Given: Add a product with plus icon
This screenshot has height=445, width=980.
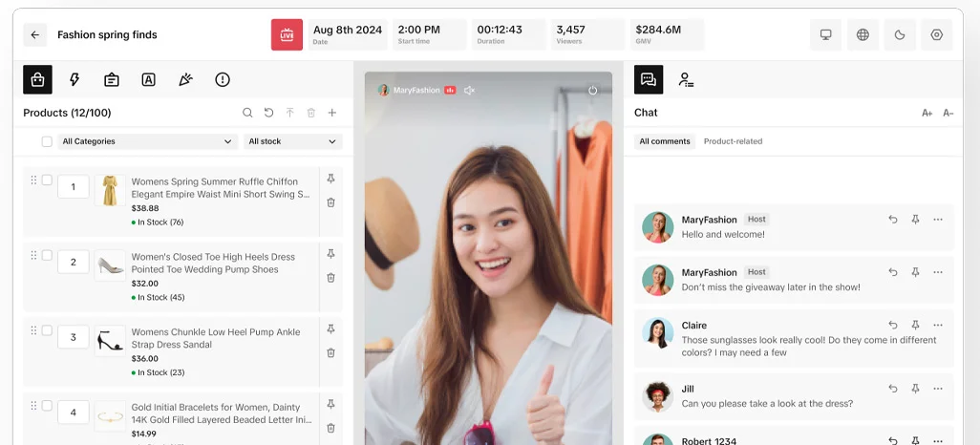Looking at the screenshot, I should coord(332,113).
